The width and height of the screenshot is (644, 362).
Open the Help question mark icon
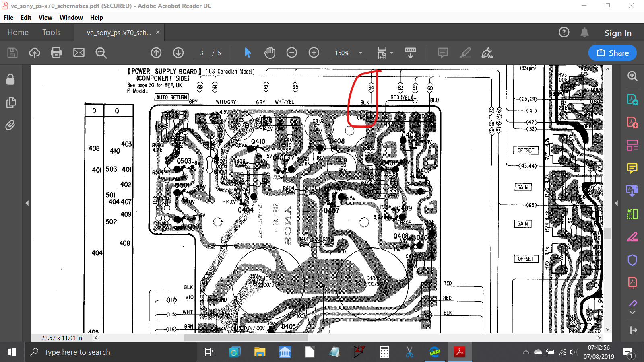click(564, 32)
